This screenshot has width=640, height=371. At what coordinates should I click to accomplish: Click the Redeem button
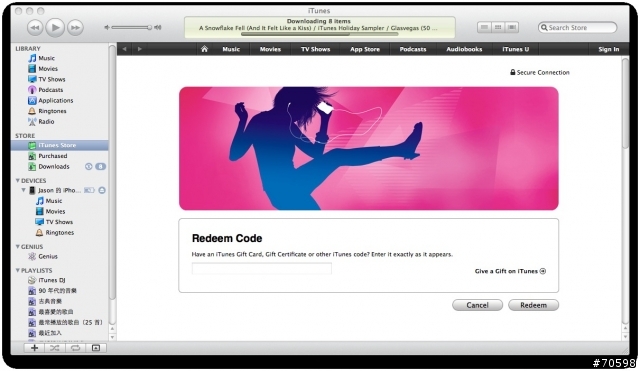(x=533, y=305)
